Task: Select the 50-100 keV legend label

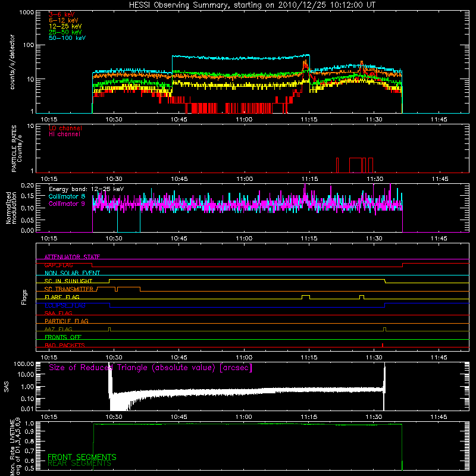Action: tap(67, 38)
